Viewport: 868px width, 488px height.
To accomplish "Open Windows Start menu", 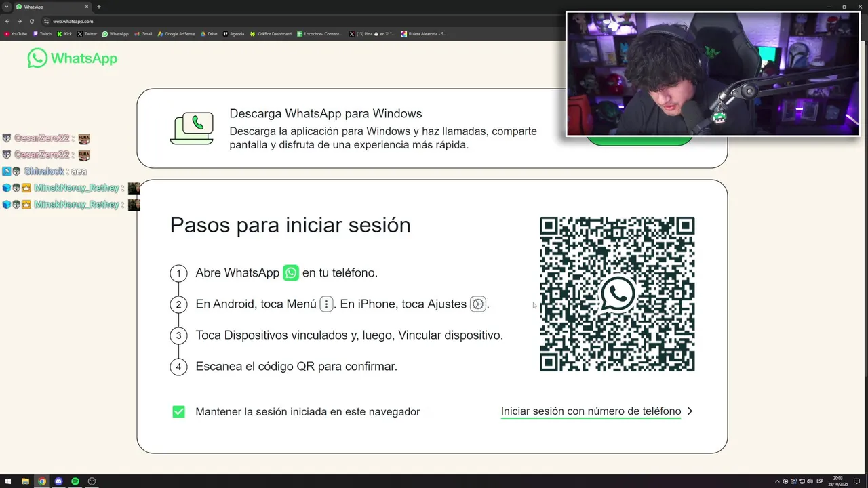I will click(8, 481).
